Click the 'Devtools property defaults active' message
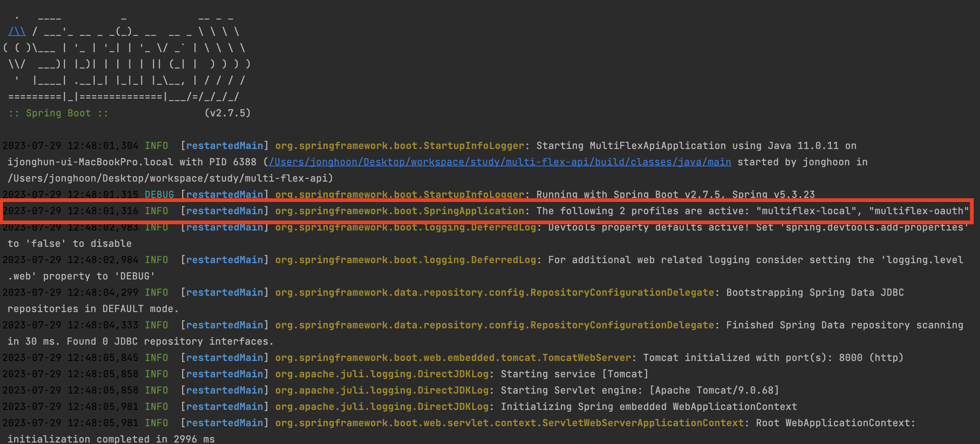 click(648, 227)
